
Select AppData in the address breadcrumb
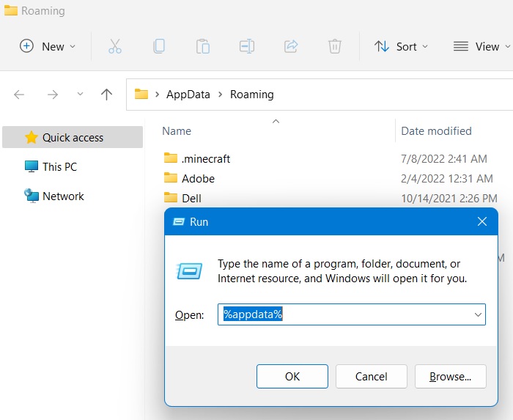(188, 95)
